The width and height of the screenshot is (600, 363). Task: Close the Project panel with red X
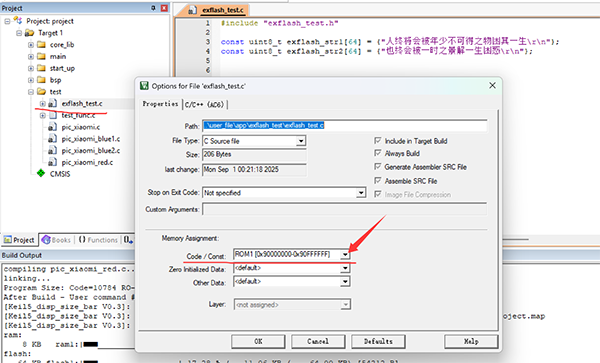click(164, 8)
